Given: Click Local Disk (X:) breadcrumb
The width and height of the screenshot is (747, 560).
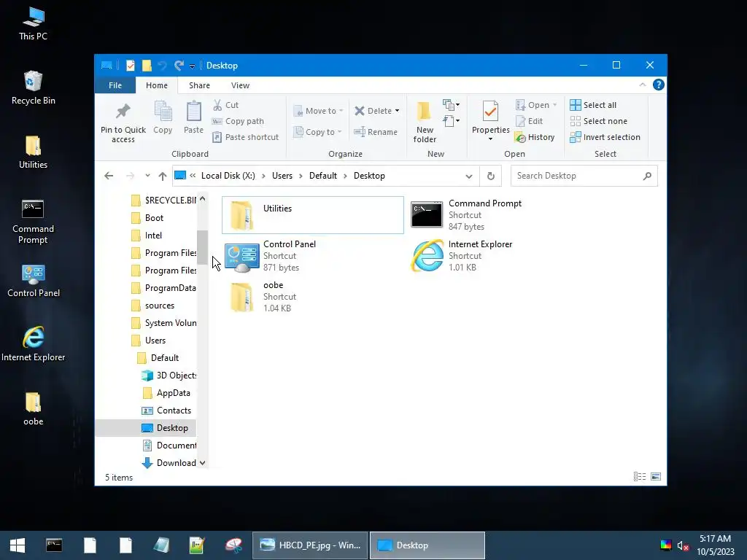Looking at the screenshot, I should [228, 176].
